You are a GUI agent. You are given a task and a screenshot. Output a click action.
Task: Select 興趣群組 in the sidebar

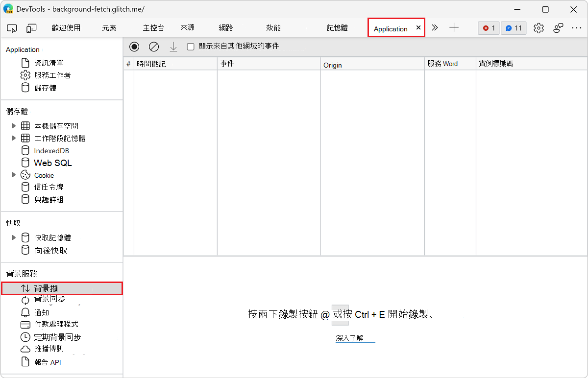pyautogui.click(x=49, y=199)
